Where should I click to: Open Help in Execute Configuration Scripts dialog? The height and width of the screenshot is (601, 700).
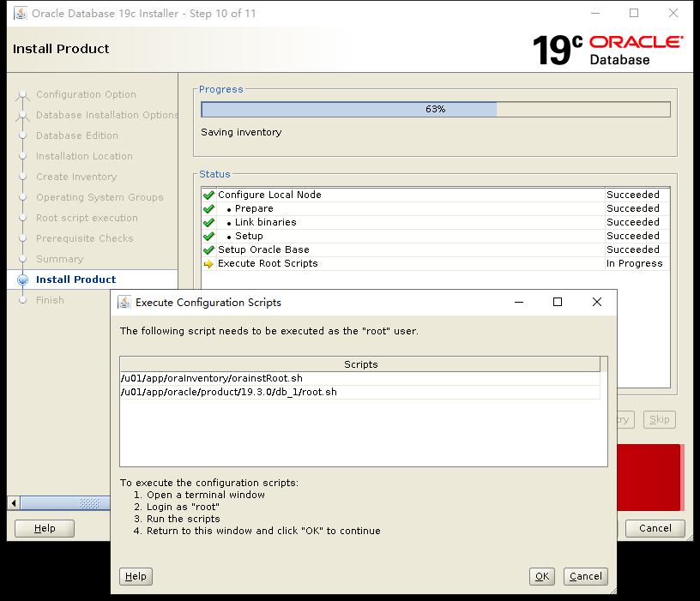[136, 576]
